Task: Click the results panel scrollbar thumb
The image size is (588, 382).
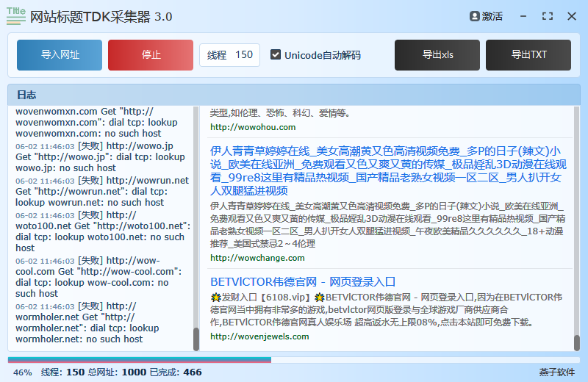Action: (577, 342)
